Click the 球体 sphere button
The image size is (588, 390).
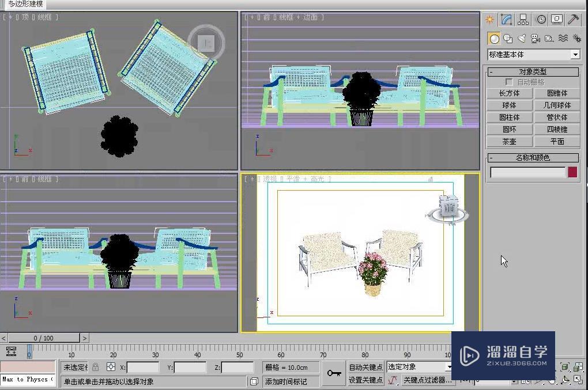pyautogui.click(x=509, y=105)
